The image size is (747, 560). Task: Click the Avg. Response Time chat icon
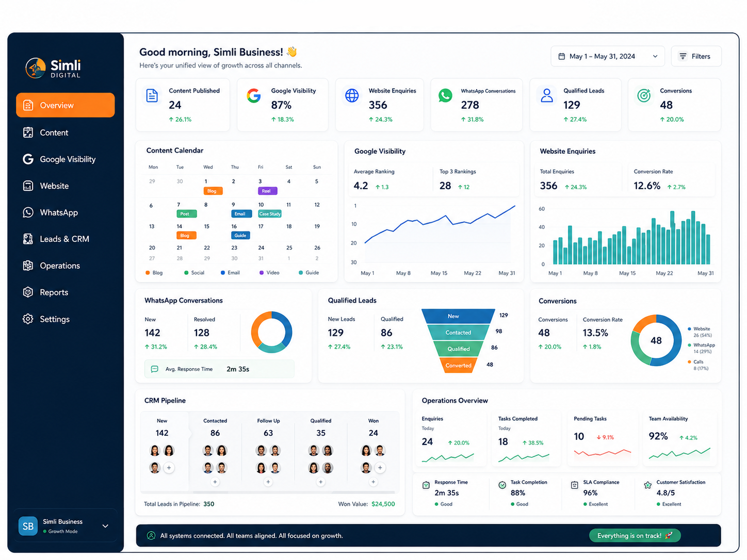click(154, 369)
